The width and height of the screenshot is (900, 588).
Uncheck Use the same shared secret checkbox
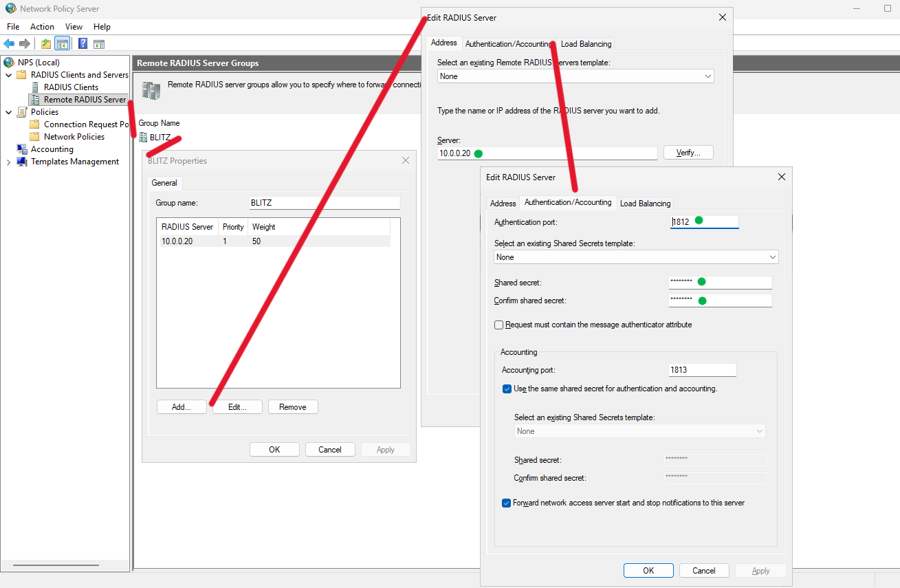(x=507, y=389)
